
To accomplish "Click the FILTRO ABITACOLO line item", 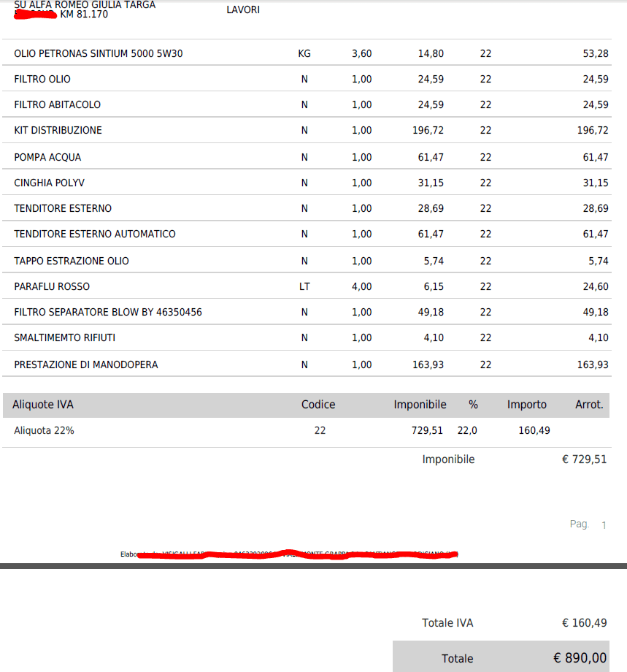I will [58, 104].
